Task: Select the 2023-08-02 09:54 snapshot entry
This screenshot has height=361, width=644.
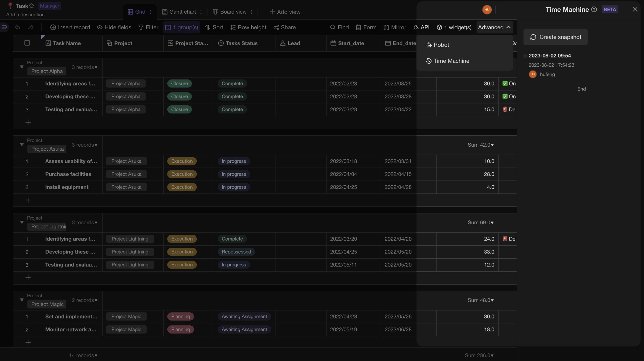Action: (550, 56)
